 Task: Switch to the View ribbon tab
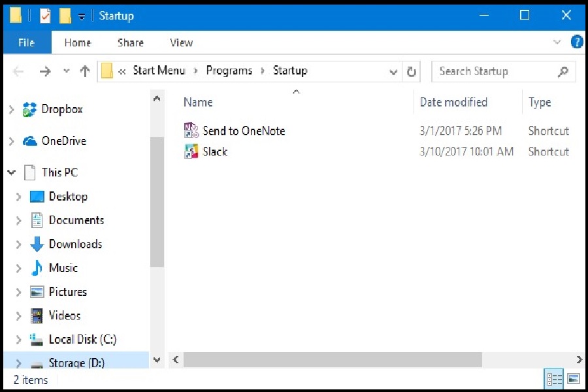coord(181,42)
